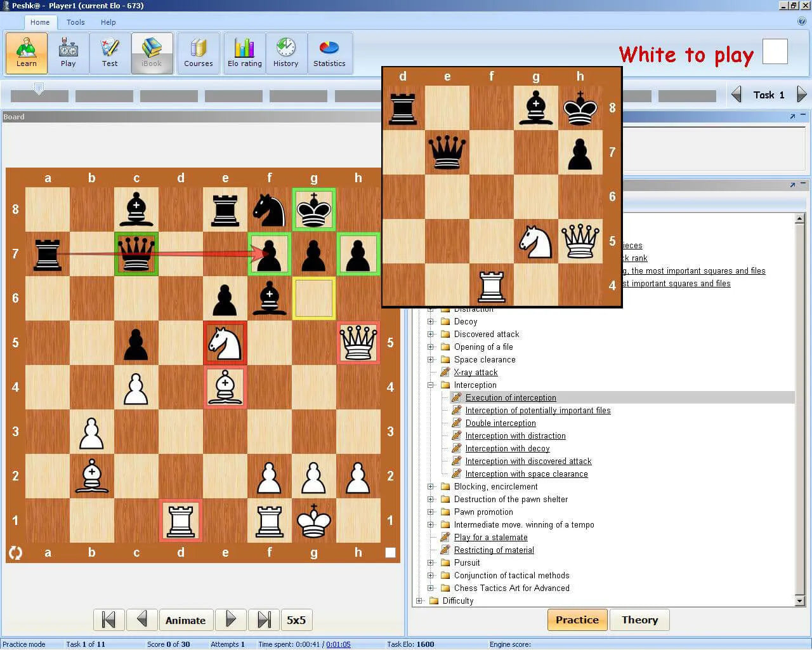Click the help question mark icon
812x650 pixels.
pyautogui.click(x=802, y=21)
